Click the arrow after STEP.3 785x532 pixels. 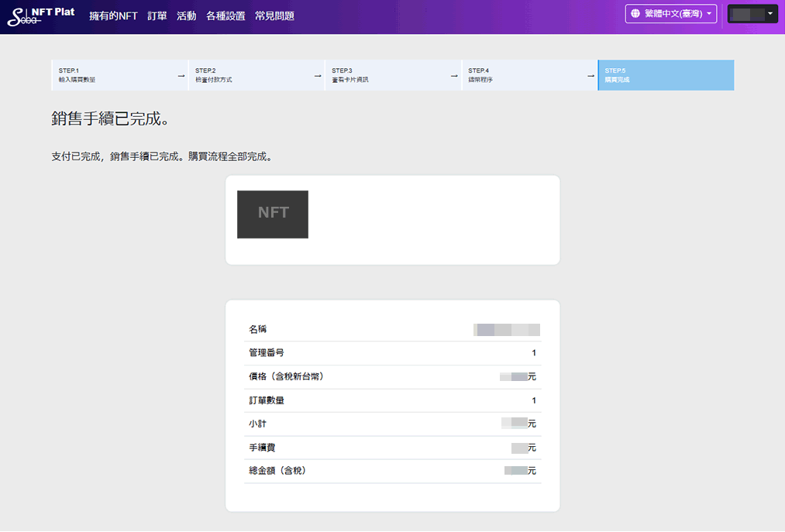pos(454,76)
